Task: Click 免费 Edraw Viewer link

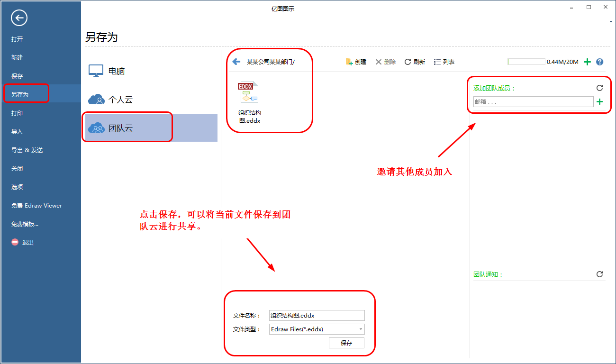Action: (x=36, y=205)
